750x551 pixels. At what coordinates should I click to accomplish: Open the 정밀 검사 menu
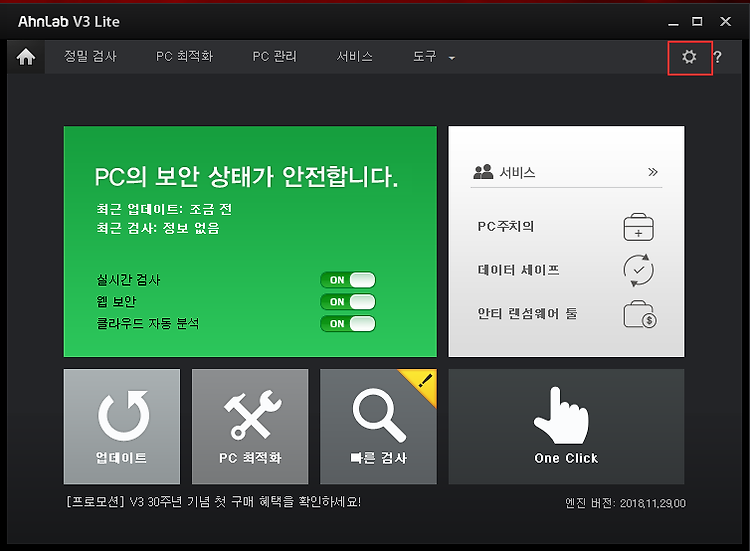(90, 56)
